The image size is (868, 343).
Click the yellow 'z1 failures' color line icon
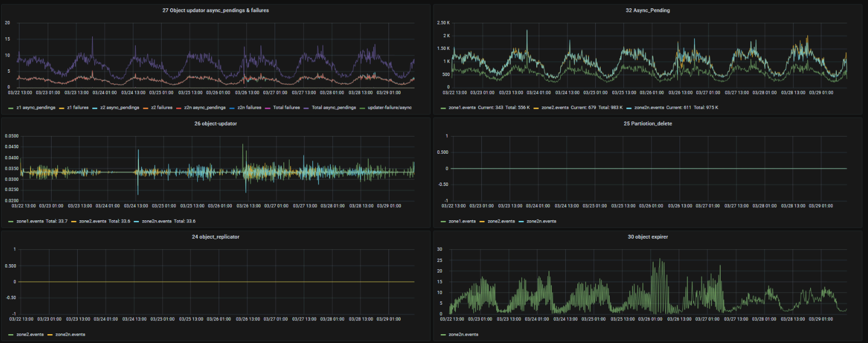click(62, 107)
